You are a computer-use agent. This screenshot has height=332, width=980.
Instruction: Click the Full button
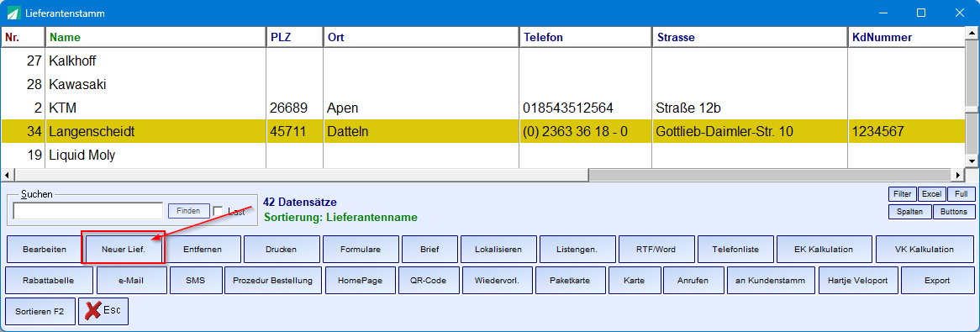click(x=962, y=194)
